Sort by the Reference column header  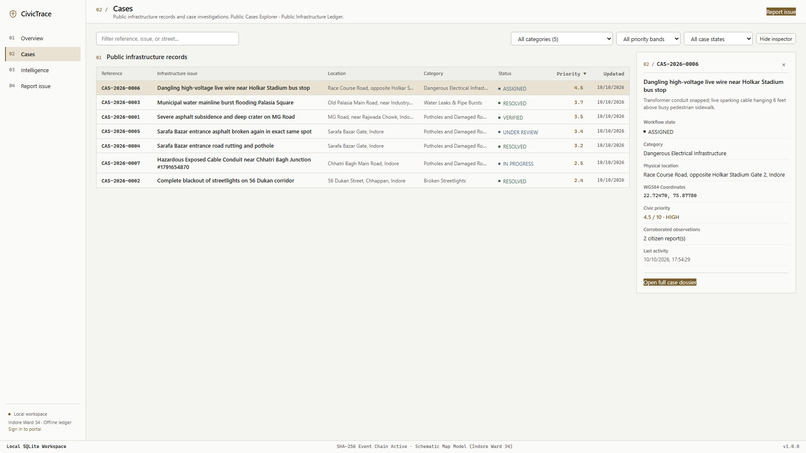112,74
